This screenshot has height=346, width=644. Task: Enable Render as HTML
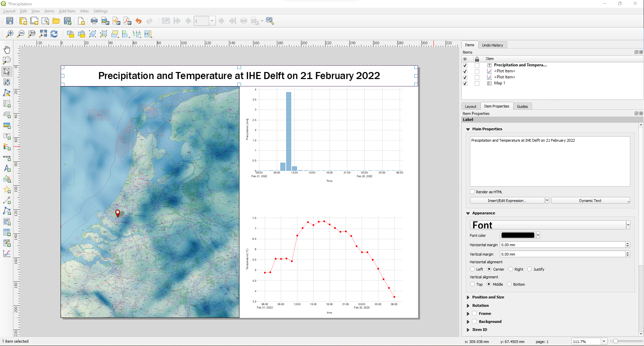[472, 192]
